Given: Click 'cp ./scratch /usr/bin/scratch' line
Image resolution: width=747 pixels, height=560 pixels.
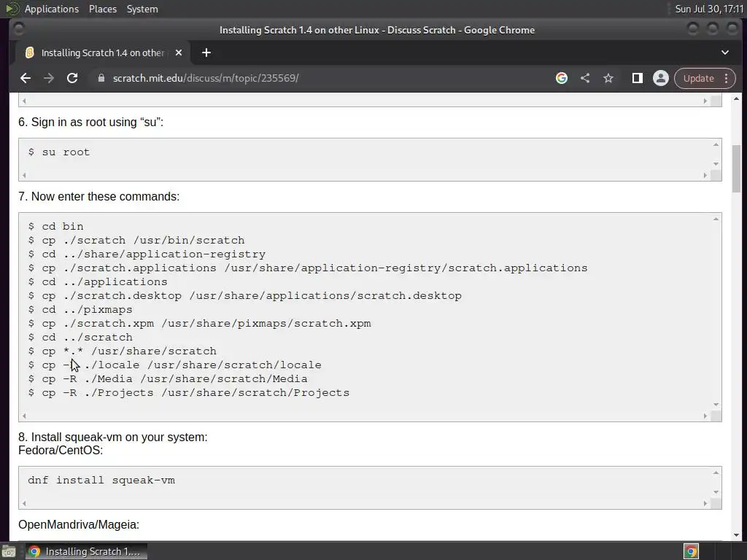Looking at the screenshot, I should tap(136, 240).
